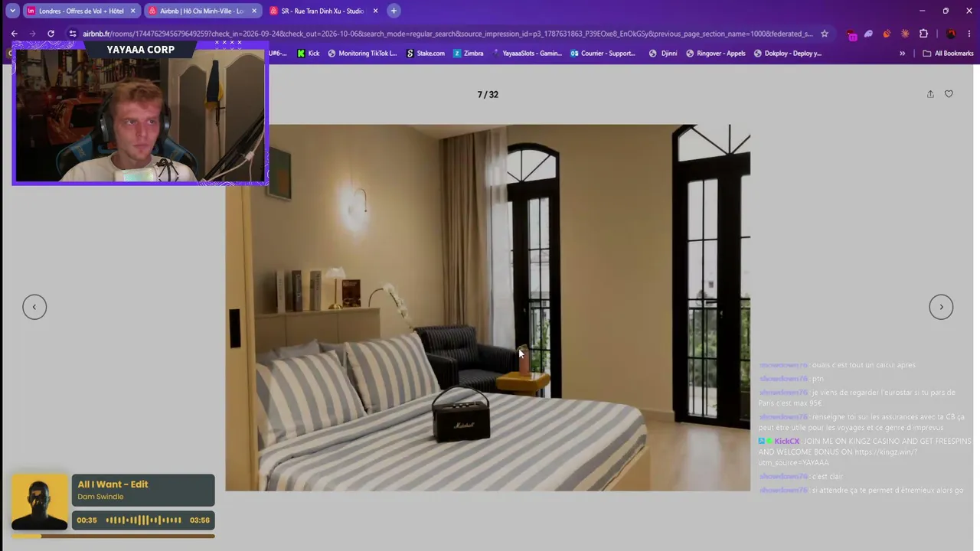Go to the previous photo with left arrow
The height and width of the screenshot is (551, 980).
(34, 307)
